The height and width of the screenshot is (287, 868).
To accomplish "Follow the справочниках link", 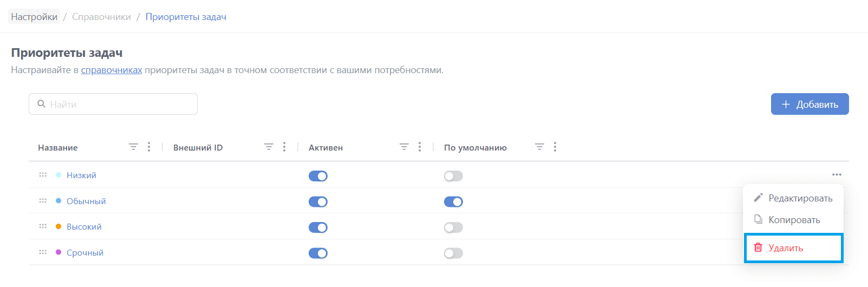I will tap(112, 70).
